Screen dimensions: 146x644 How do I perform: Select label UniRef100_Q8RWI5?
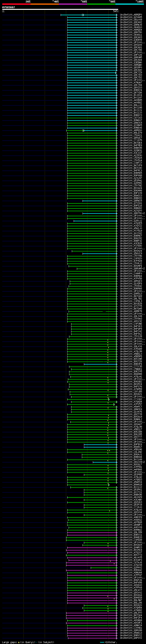pos(131,201)
